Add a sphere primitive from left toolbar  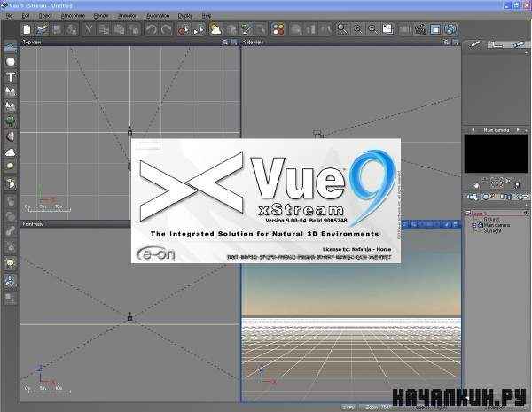tap(11, 62)
